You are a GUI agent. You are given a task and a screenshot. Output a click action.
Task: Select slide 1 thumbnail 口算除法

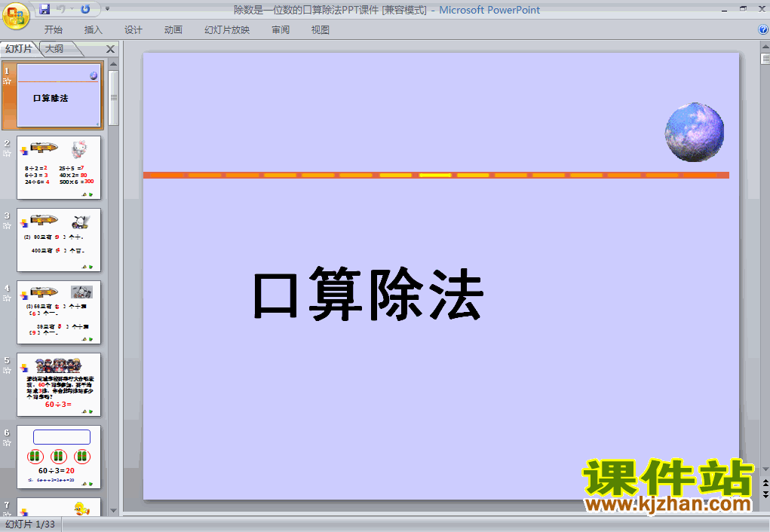coord(58,95)
